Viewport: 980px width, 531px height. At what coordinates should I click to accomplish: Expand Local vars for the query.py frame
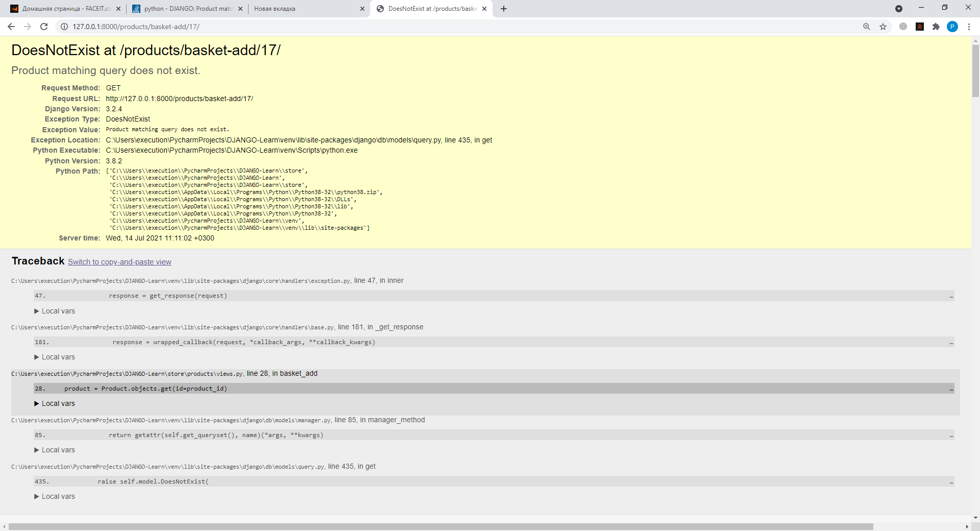click(x=54, y=496)
